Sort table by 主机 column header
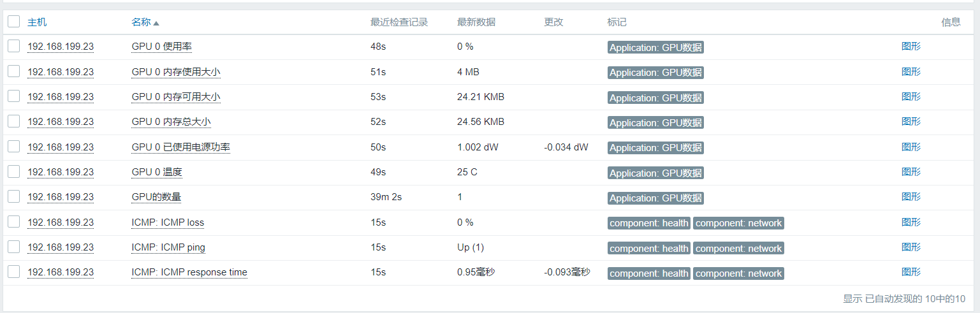Screen dimensions: 980x313 (x=37, y=22)
